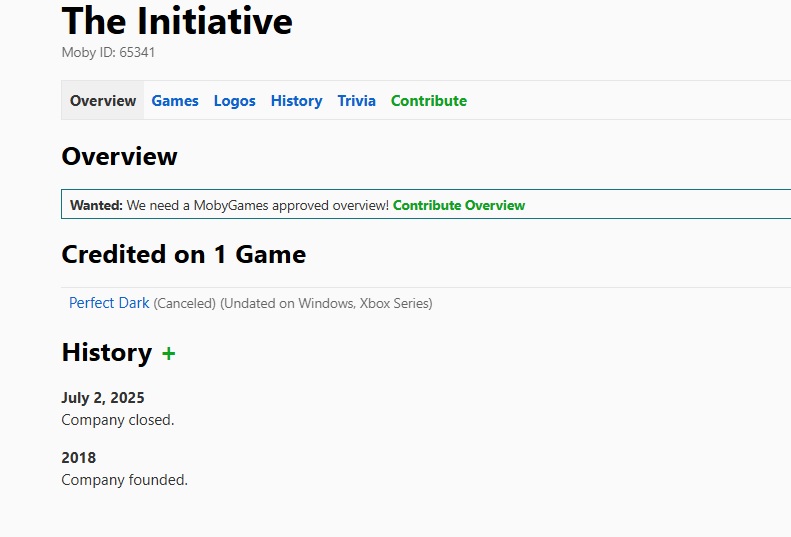This screenshot has width=791, height=537.
Task: Click the July 2, 2025 date
Action: click(103, 398)
